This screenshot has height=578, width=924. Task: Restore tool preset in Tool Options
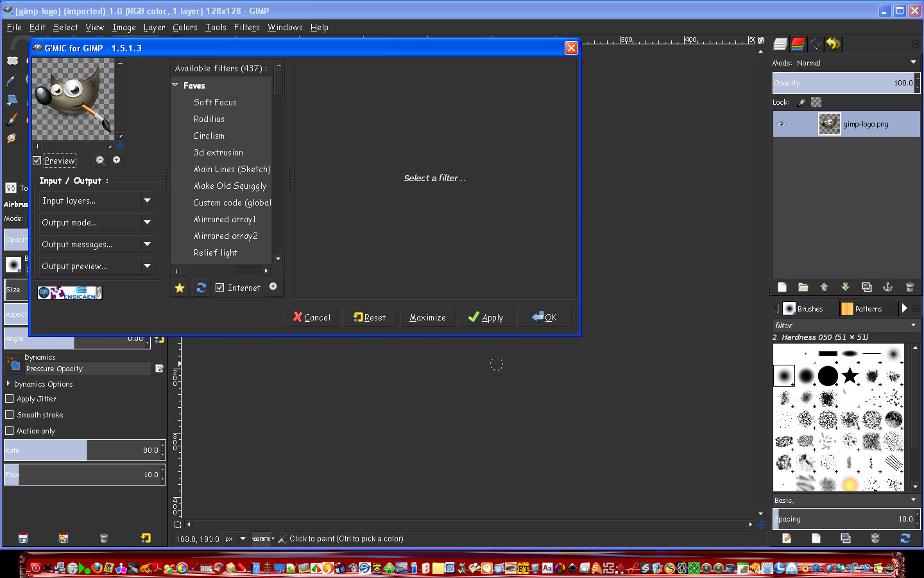[x=64, y=538]
